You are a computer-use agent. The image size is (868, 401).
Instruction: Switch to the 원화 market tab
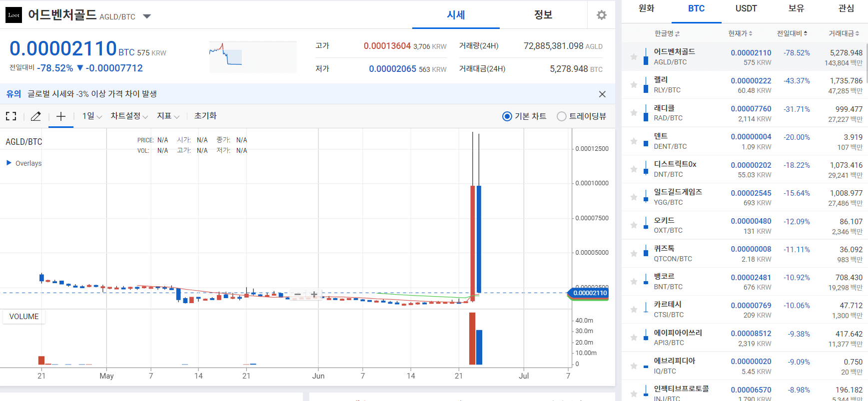pos(646,8)
